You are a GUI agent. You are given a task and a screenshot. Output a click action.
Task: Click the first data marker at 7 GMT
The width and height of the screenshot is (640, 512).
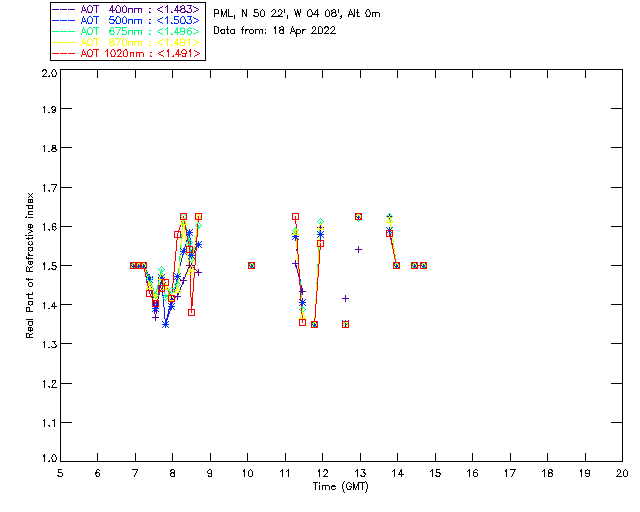click(x=133, y=265)
